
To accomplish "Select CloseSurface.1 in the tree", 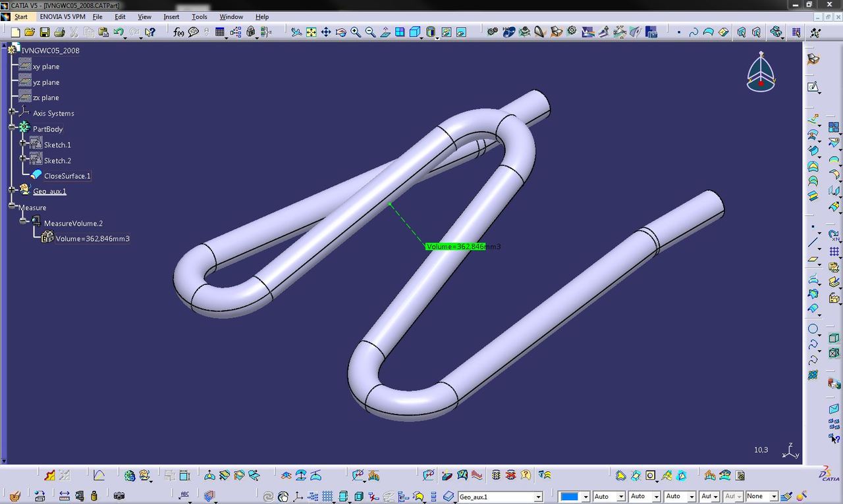I will tap(67, 176).
